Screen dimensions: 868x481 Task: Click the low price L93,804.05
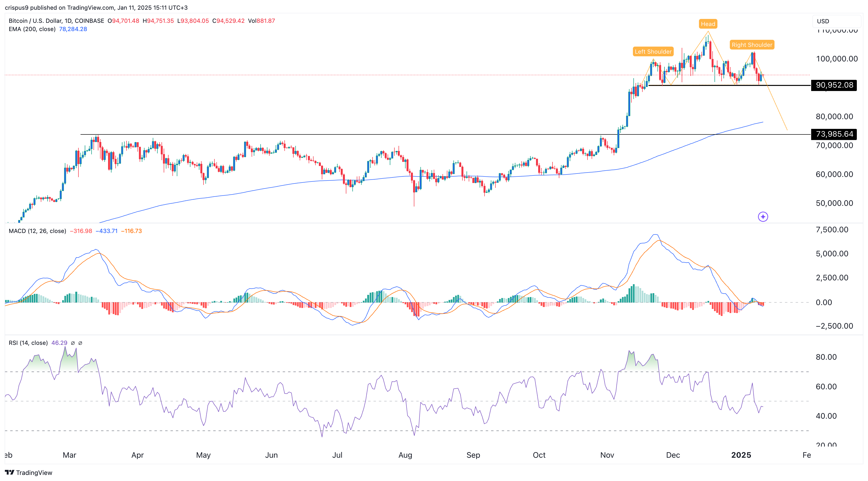click(x=193, y=21)
